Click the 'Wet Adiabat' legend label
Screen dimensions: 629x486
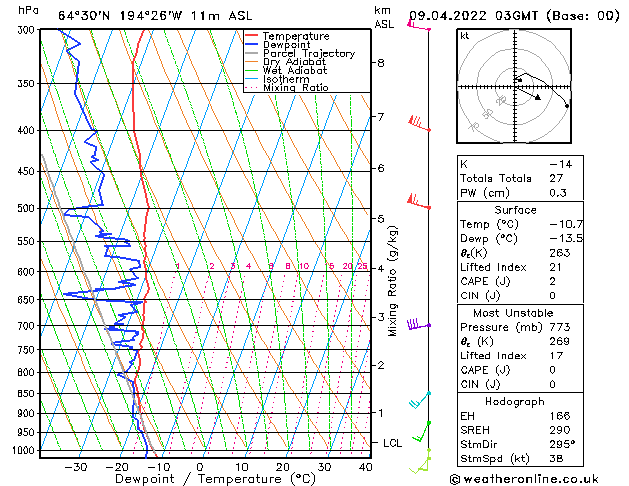point(295,70)
